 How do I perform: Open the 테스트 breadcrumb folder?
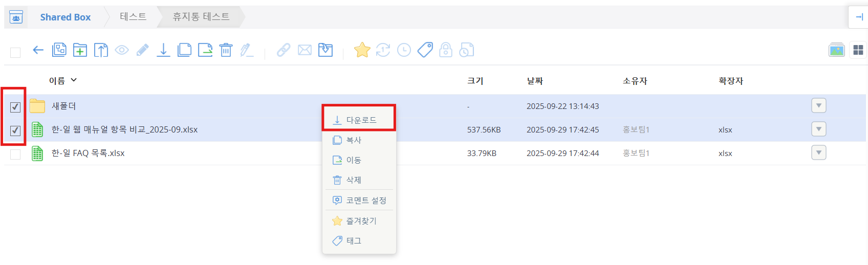133,17
